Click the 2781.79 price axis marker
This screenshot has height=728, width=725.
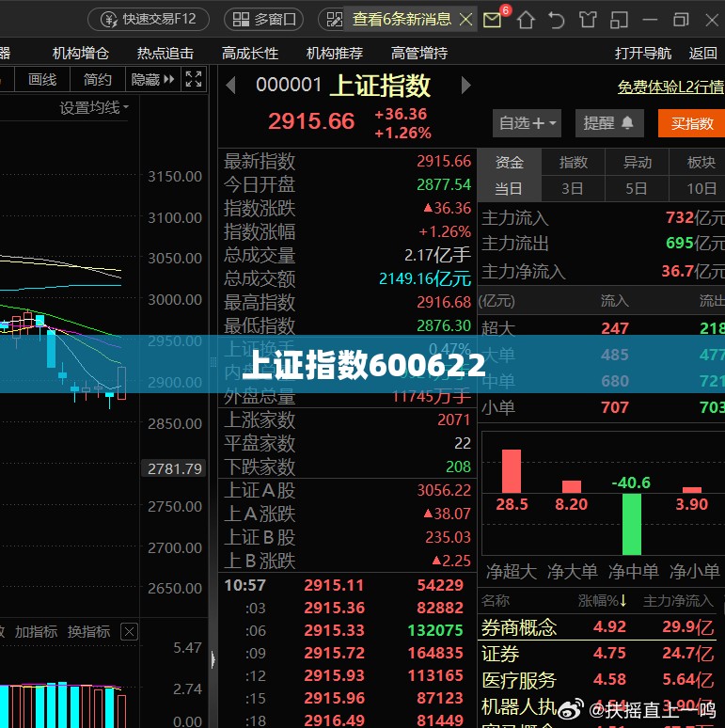(174, 469)
